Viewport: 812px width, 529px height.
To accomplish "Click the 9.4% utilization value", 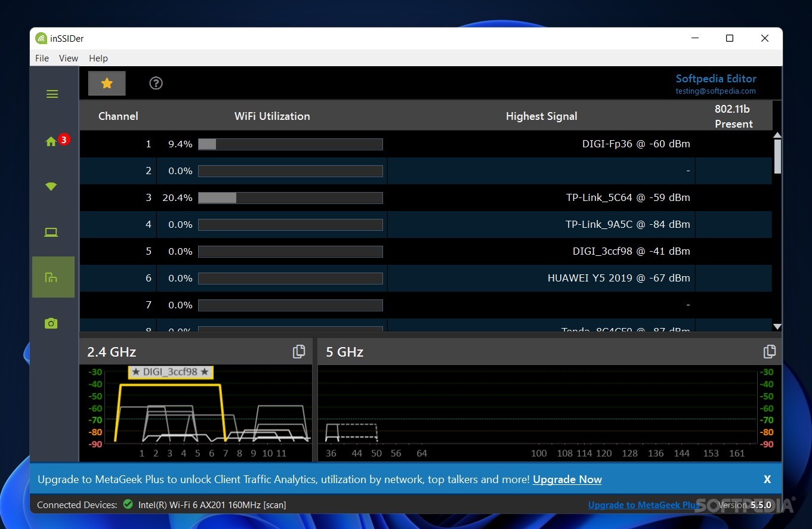I will (180, 144).
